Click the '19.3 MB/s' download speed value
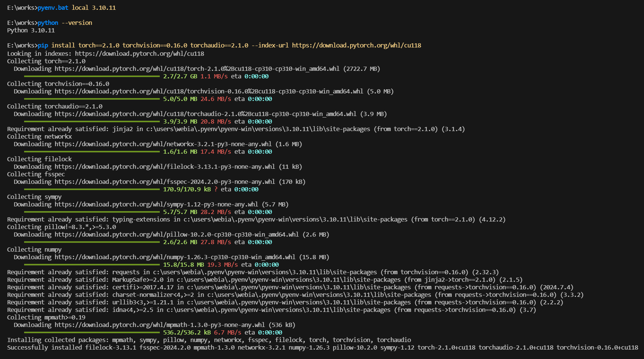The width and height of the screenshot is (644, 359). 223,264
